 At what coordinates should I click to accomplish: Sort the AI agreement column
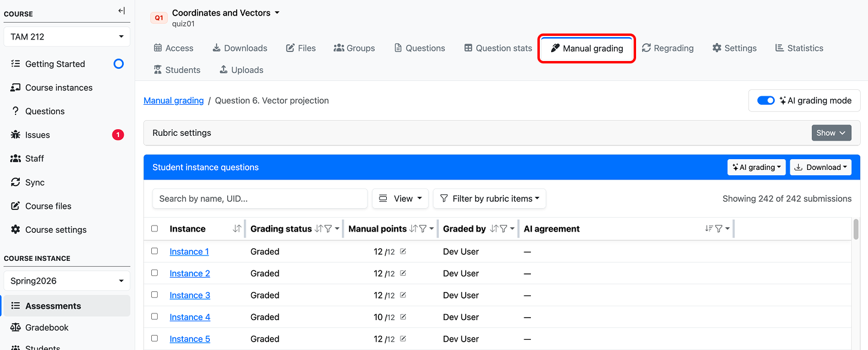click(x=709, y=229)
